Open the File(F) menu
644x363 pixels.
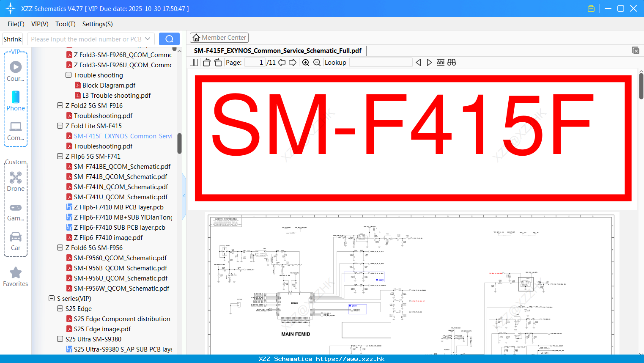16,24
